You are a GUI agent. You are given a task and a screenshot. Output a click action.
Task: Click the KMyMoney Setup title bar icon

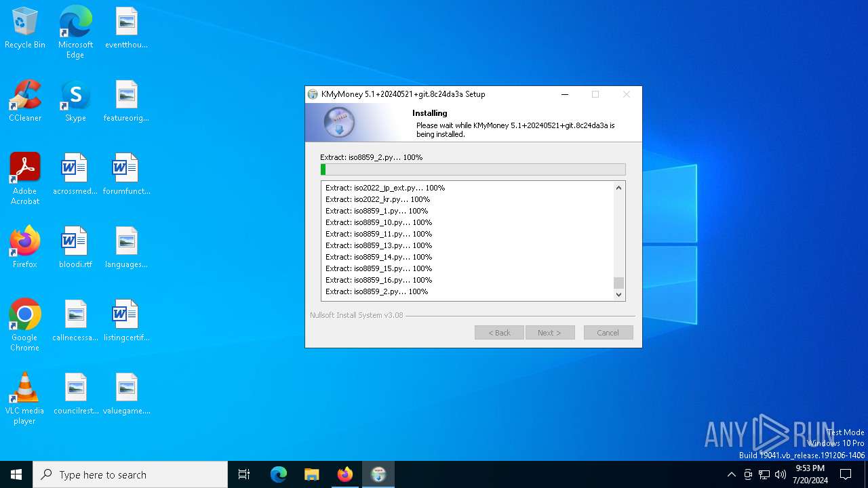(x=313, y=94)
